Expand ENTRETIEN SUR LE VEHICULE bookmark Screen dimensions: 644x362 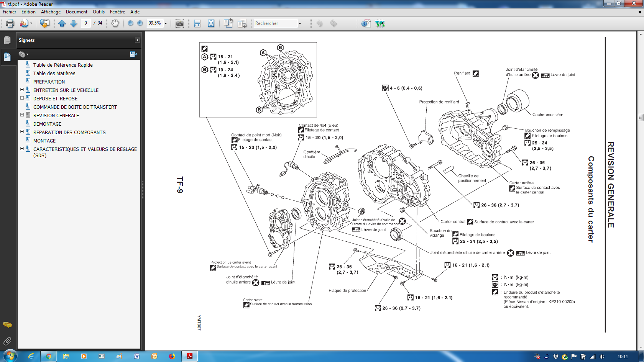[x=22, y=90]
